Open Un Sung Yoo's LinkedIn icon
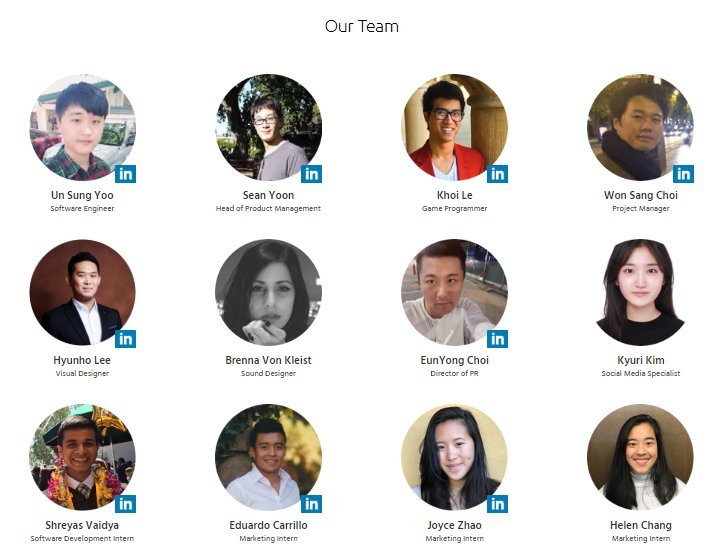728x546 pixels. point(125,174)
